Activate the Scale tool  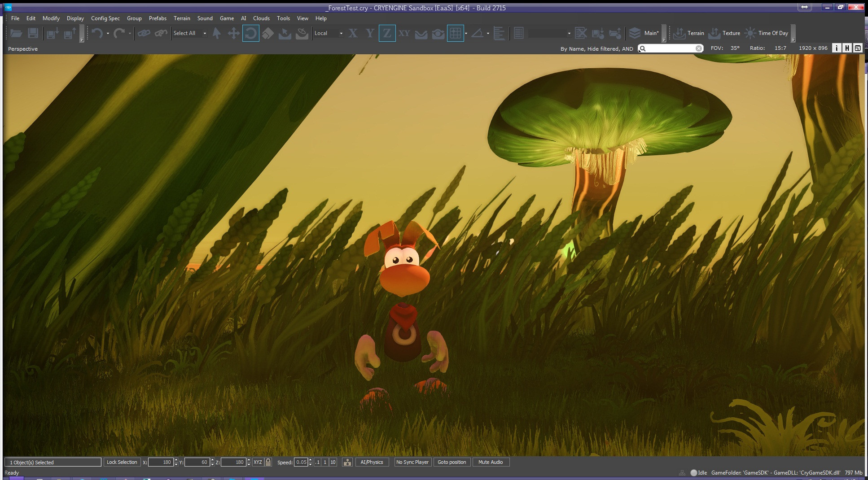click(x=268, y=33)
